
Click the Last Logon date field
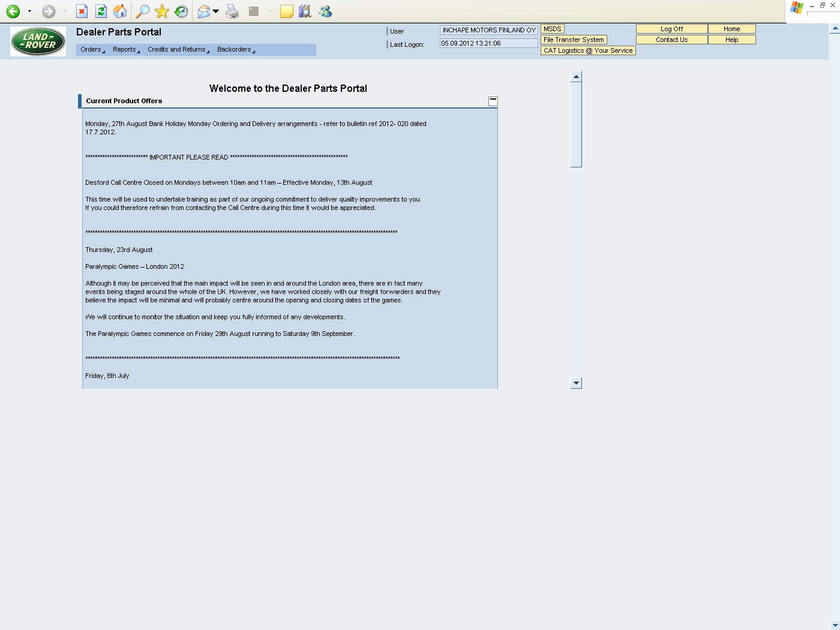coord(489,43)
